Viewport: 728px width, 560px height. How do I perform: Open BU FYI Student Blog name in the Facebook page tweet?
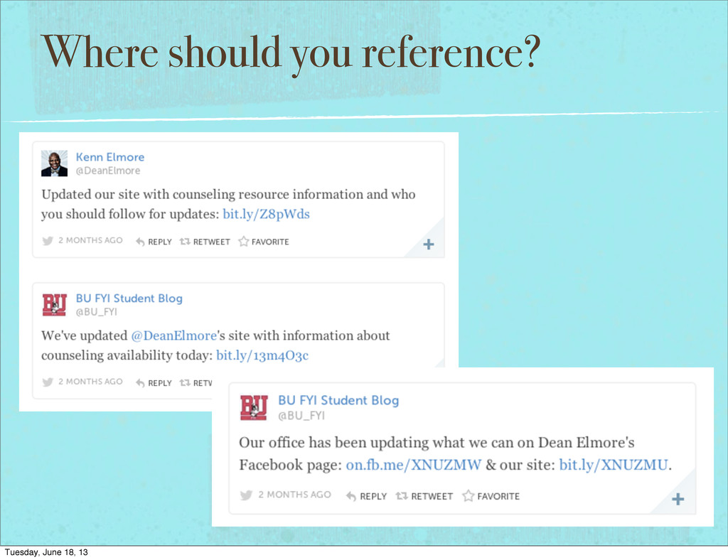point(338,400)
